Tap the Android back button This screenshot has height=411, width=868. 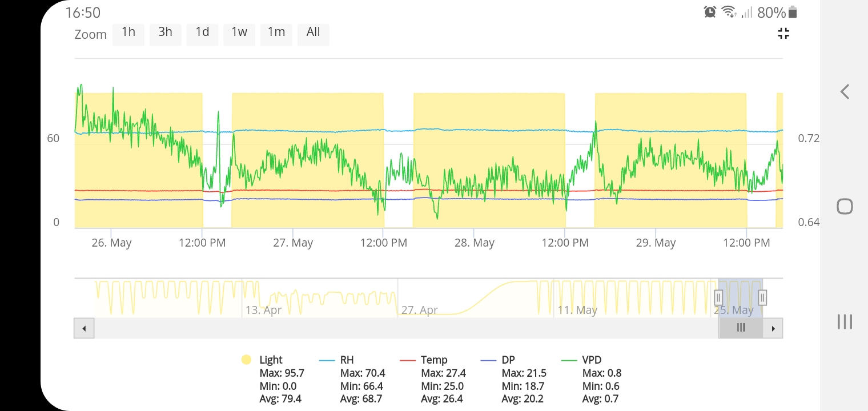click(845, 91)
